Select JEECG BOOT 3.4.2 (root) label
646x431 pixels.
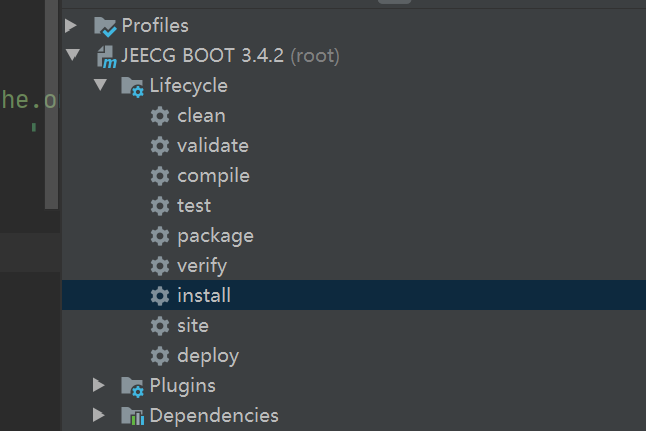click(230, 55)
